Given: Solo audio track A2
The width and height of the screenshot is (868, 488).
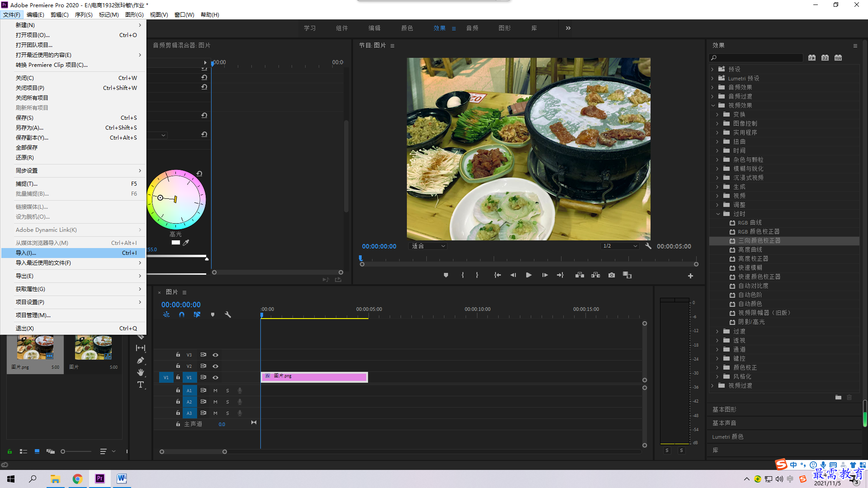Looking at the screenshot, I should 227,402.
